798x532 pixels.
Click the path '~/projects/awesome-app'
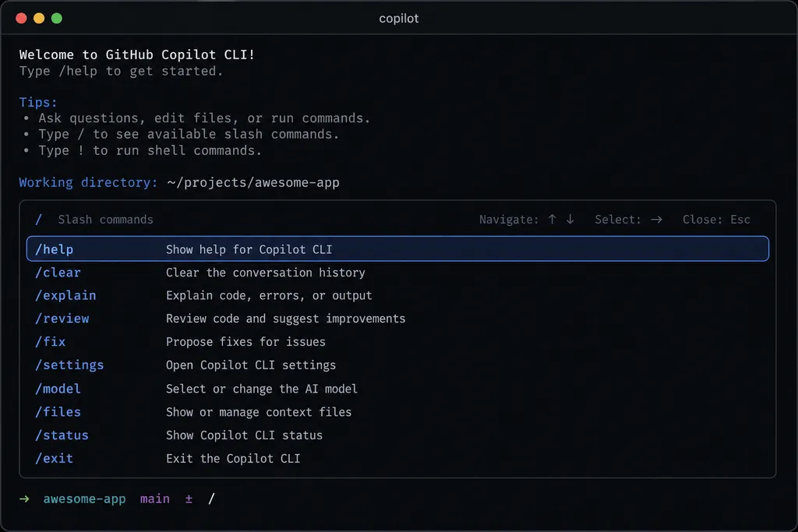(x=253, y=182)
